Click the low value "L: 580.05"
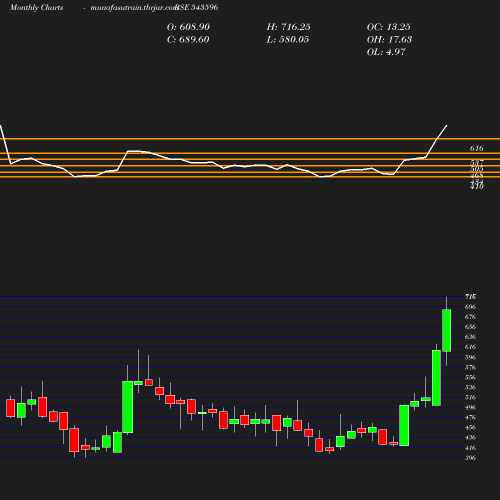The image size is (500, 500). point(288,40)
